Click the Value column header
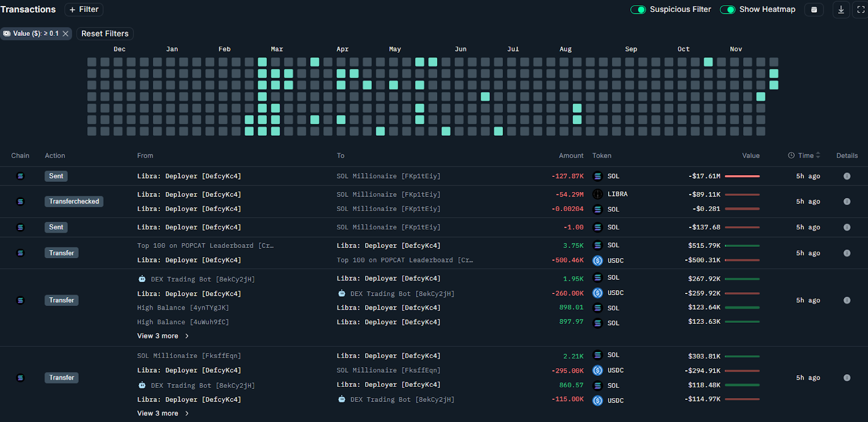868x422 pixels. 751,156
